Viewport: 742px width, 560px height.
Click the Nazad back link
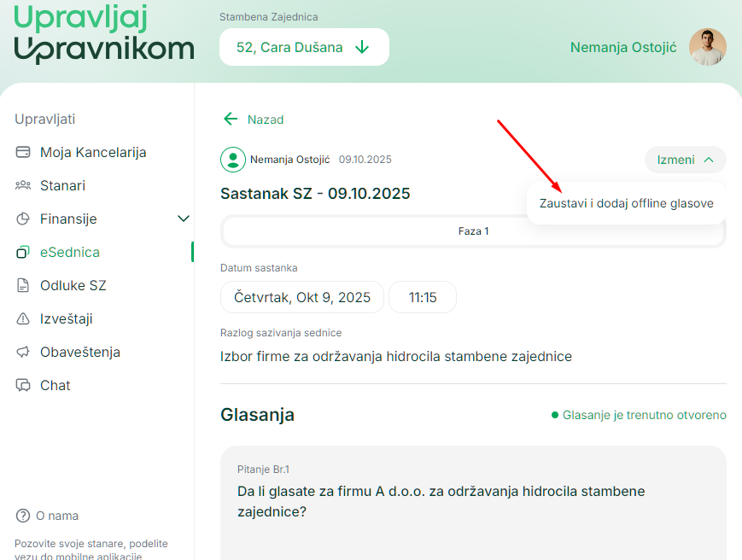(x=253, y=120)
